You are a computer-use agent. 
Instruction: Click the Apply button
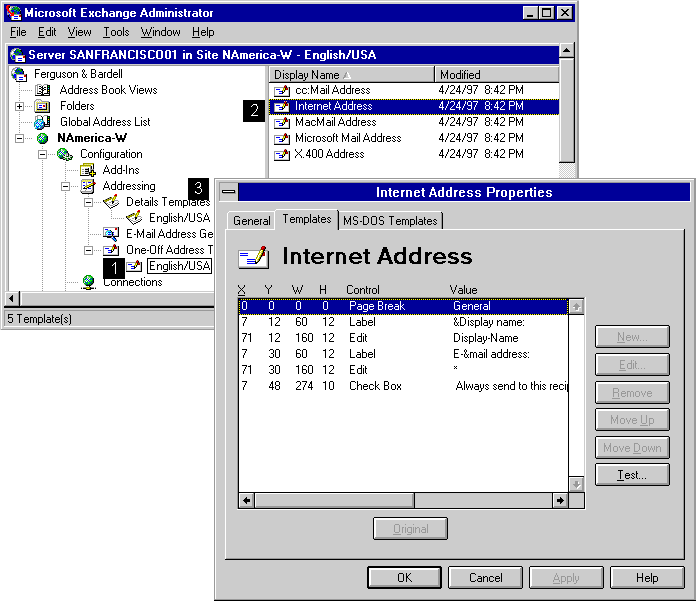pyautogui.click(x=566, y=577)
